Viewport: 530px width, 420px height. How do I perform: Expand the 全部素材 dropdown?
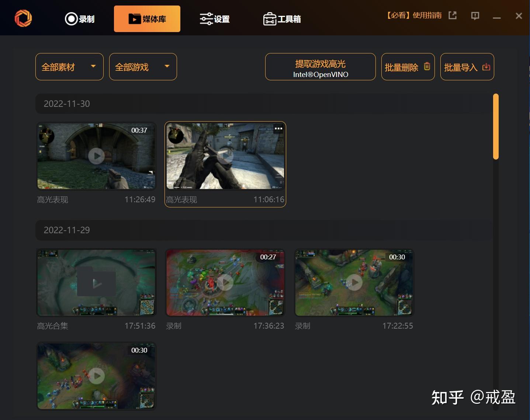(x=69, y=67)
